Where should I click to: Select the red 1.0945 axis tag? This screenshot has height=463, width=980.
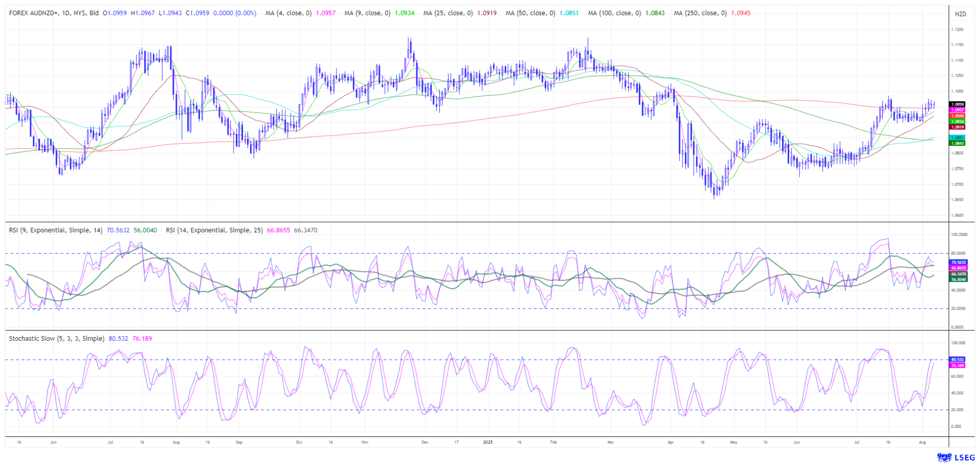pyautogui.click(x=957, y=116)
